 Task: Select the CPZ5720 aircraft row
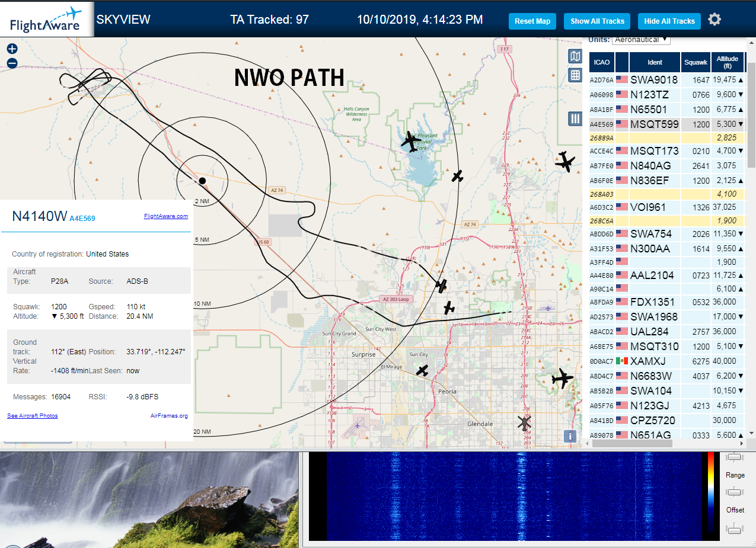coord(666,420)
